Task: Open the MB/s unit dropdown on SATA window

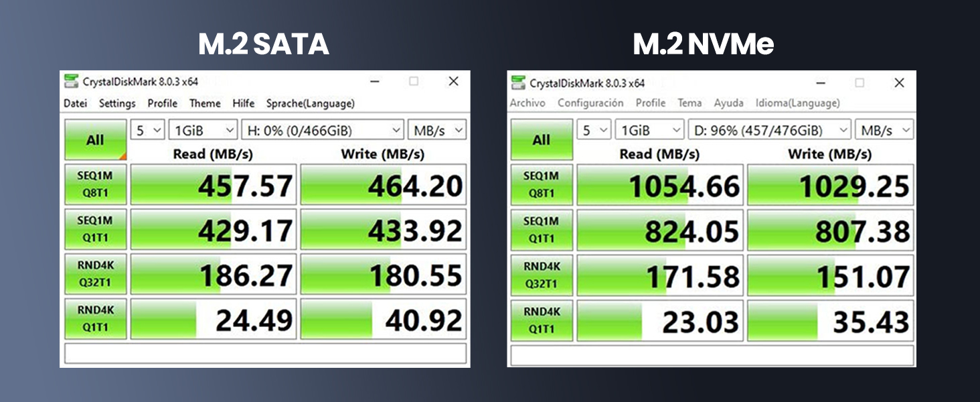Action: click(436, 129)
